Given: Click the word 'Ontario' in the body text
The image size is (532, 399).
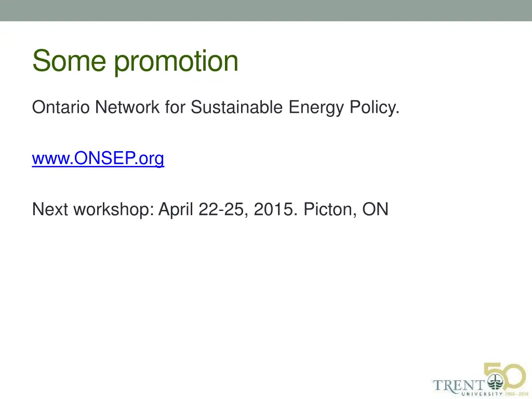Looking at the screenshot, I should [61, 107].
